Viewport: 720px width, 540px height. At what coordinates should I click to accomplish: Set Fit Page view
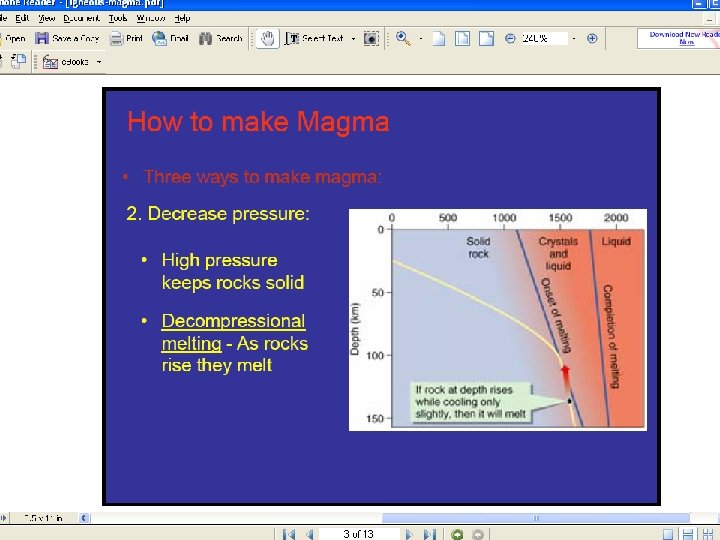point(462,39)
